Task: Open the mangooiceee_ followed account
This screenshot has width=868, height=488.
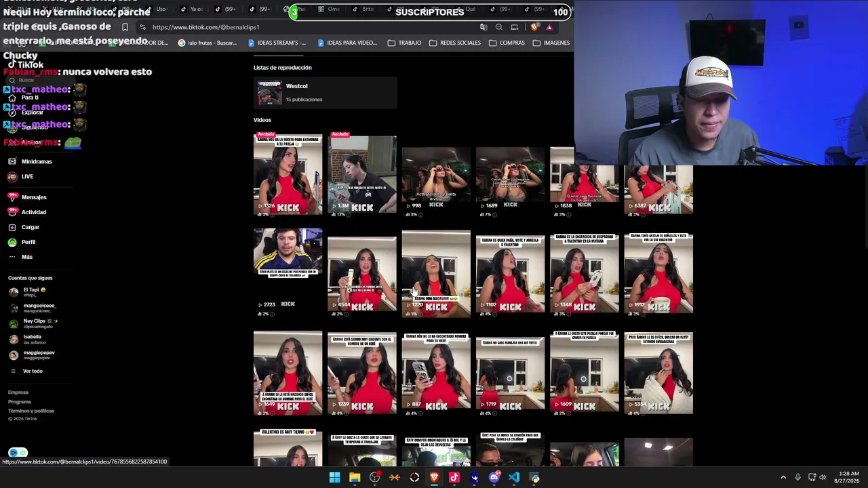Action: (33, 308)
